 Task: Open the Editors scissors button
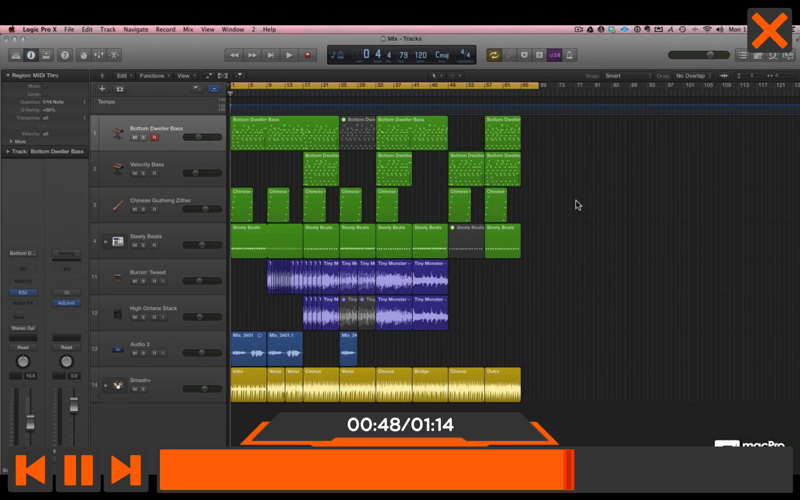tap(114, 55)
